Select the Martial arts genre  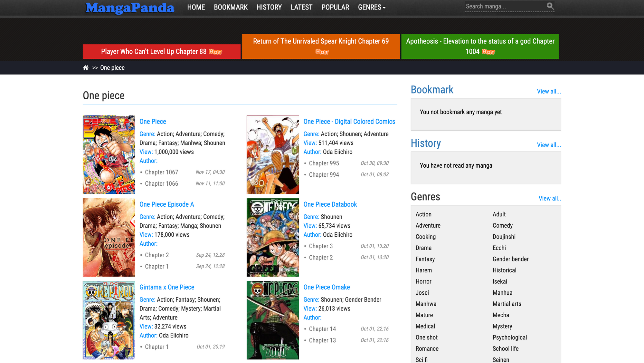coord(507,304)
